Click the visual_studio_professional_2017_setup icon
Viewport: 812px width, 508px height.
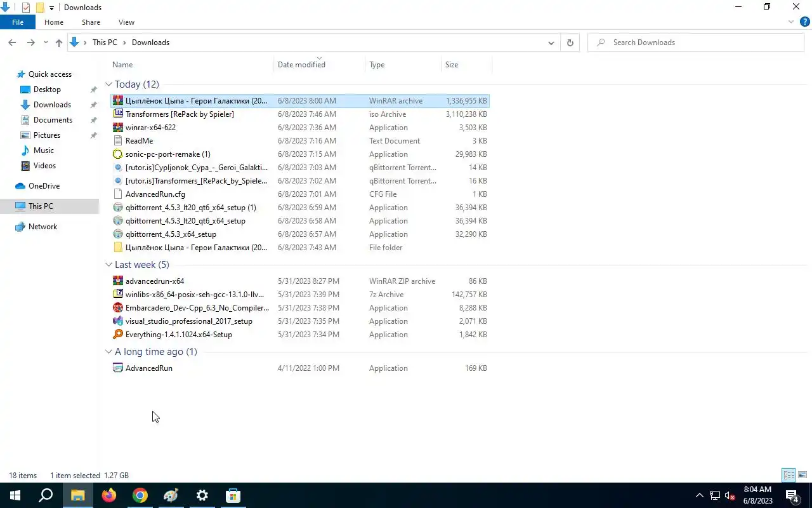point(117,321)
